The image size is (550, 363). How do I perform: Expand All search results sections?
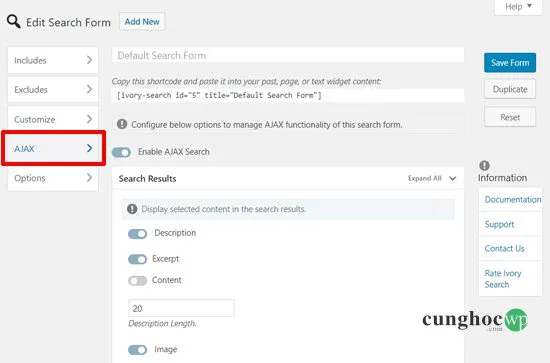pyautogui.click(x=432, y=178)
